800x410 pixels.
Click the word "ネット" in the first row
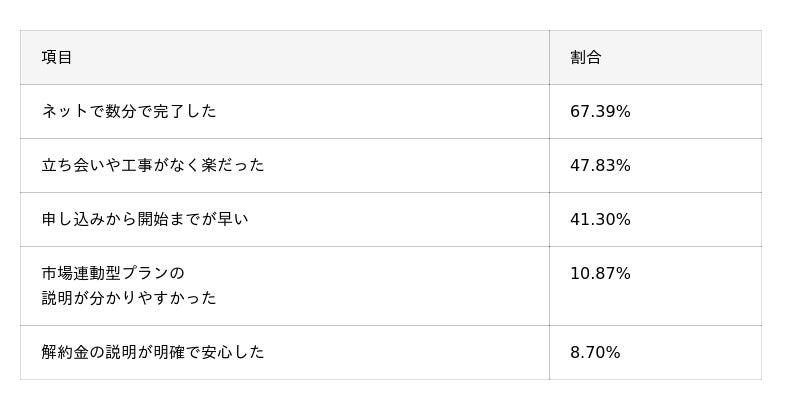click(x=65, y=111)
